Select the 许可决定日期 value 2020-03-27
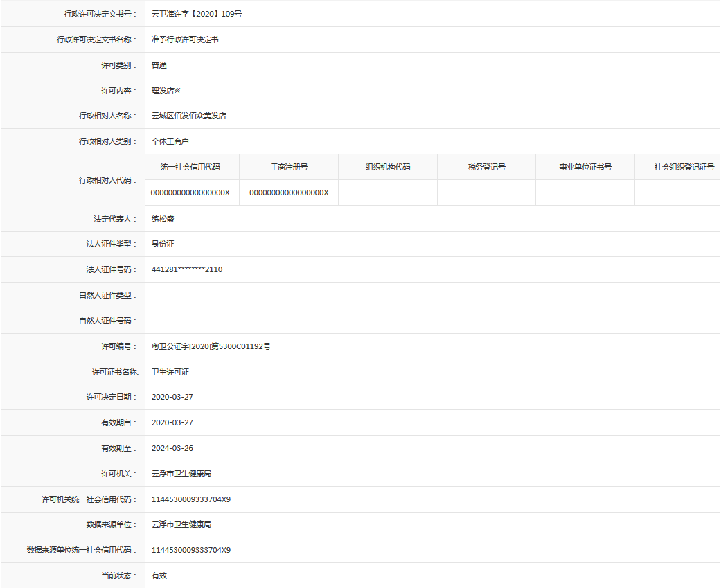The image size is (721, 588). coord(172,398)
